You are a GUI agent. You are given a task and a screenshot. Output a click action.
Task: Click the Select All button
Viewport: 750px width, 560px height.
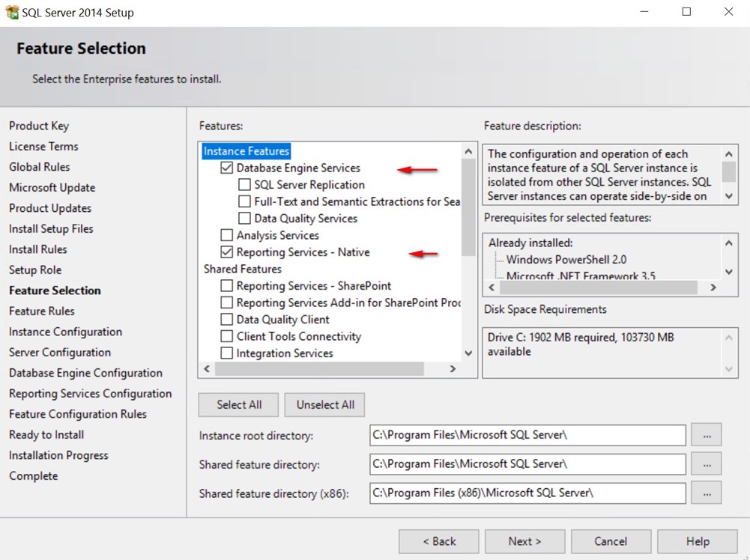coord(239,405)
